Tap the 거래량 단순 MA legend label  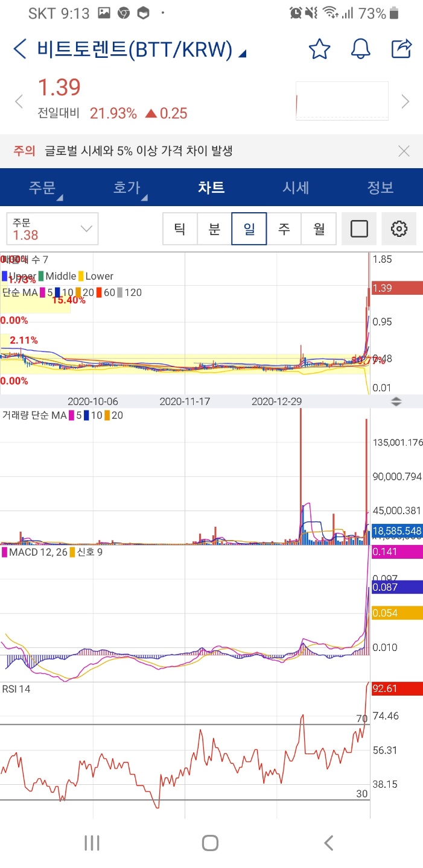click(x=34, y=415)
